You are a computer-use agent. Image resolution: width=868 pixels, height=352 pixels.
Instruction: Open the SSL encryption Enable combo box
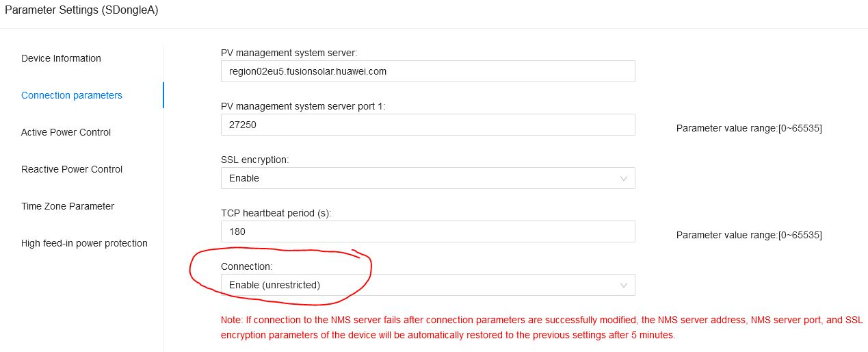coord(428,178)
